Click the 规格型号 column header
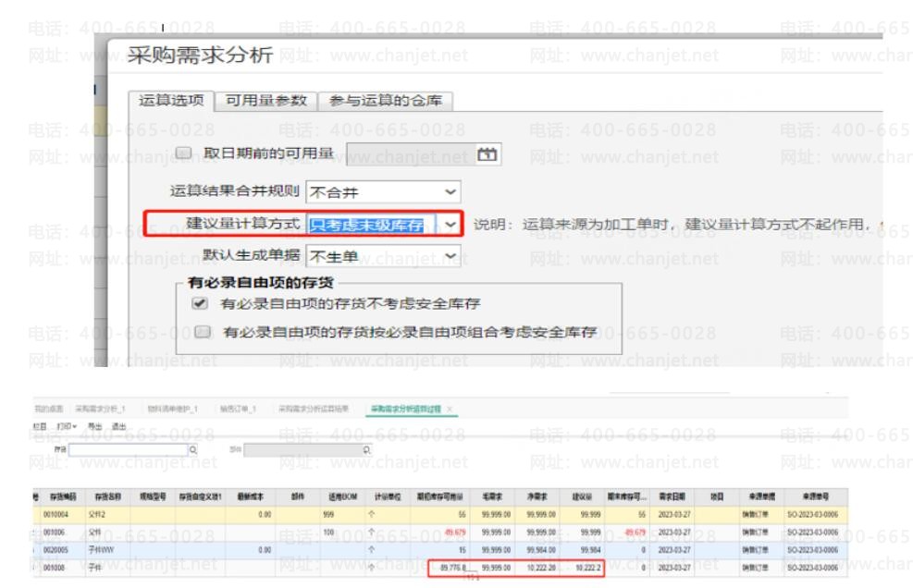Image resolution: width=913 pixels, height=588 pixels. pos(153,496)
